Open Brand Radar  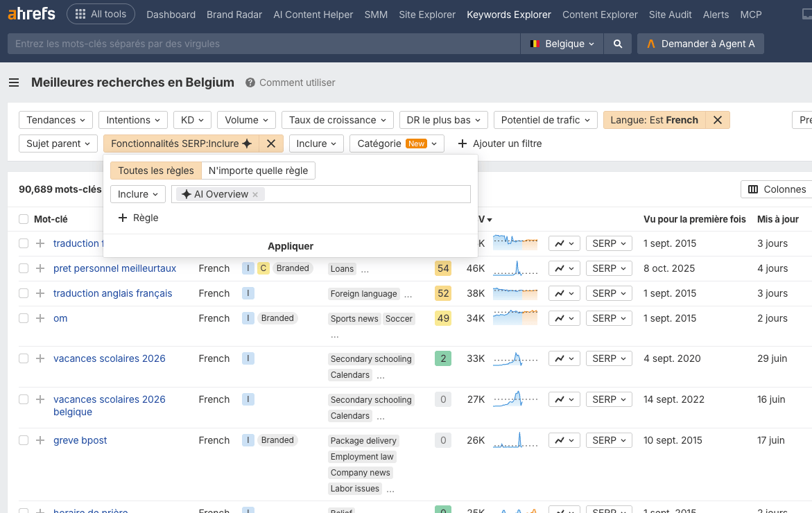(x=234, y=15)
